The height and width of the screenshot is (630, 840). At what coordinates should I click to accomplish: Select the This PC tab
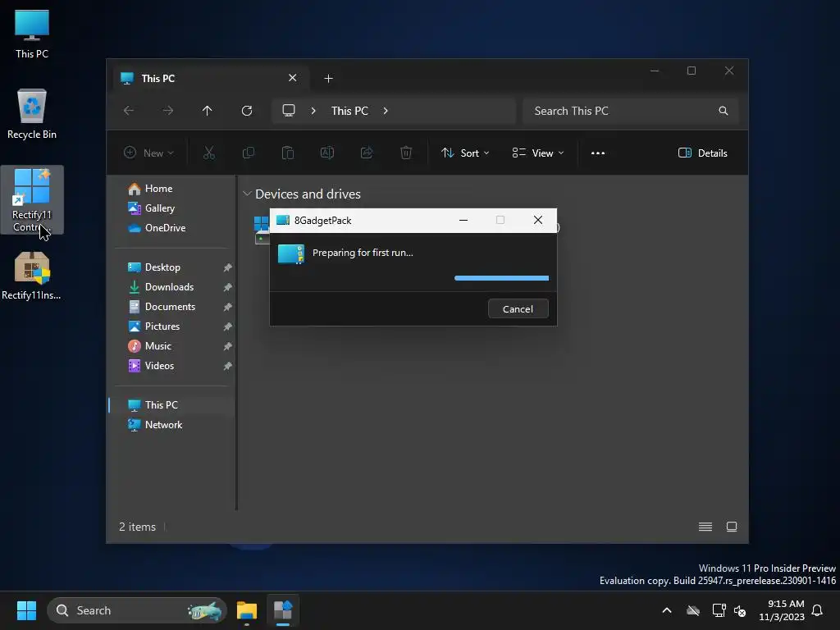point(209,78)
